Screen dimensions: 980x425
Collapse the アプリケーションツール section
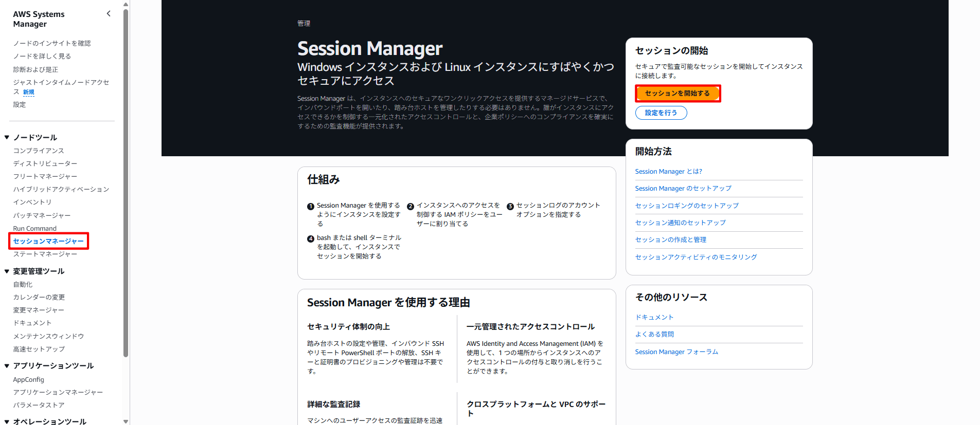click(7, 366)
